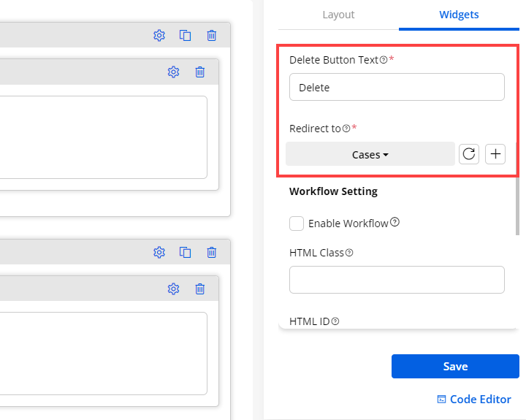Open settings gear of the topmost outer container
Screen dimensions: 526x420
159,35
